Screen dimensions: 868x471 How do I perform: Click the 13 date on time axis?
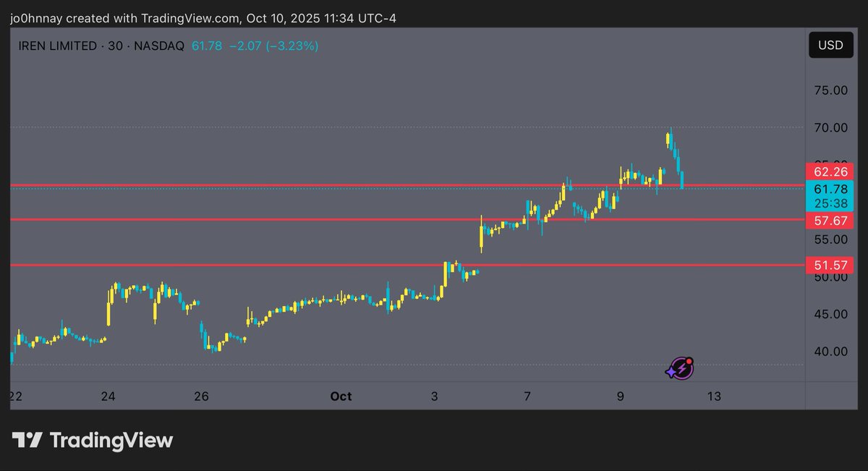point(714,396)
